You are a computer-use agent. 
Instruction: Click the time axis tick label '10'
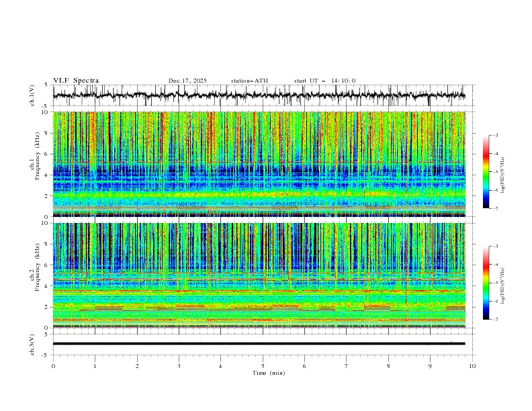coord(472,366)
